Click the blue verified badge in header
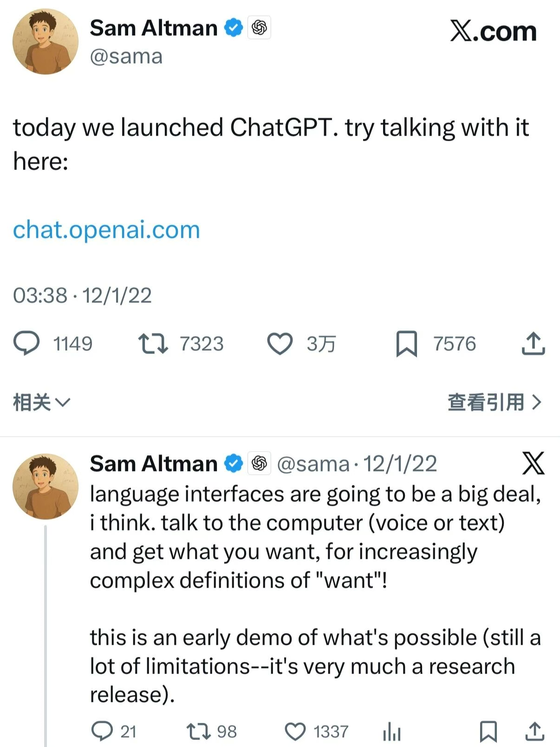 tap(234, 28)
